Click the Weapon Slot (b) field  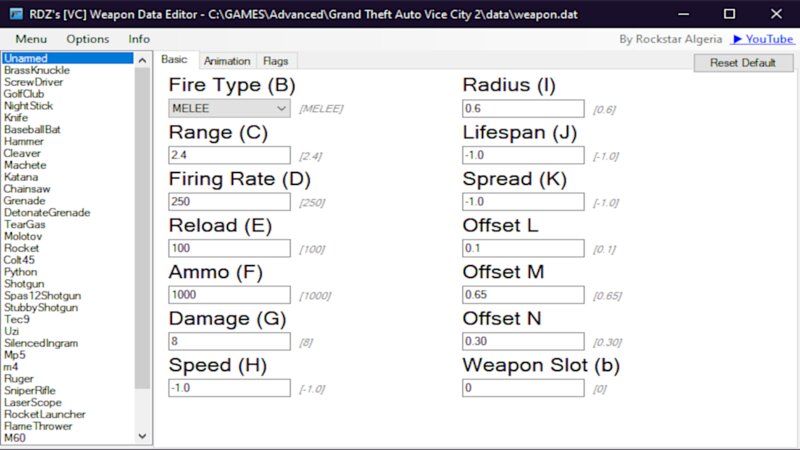[x=523, y=388]
